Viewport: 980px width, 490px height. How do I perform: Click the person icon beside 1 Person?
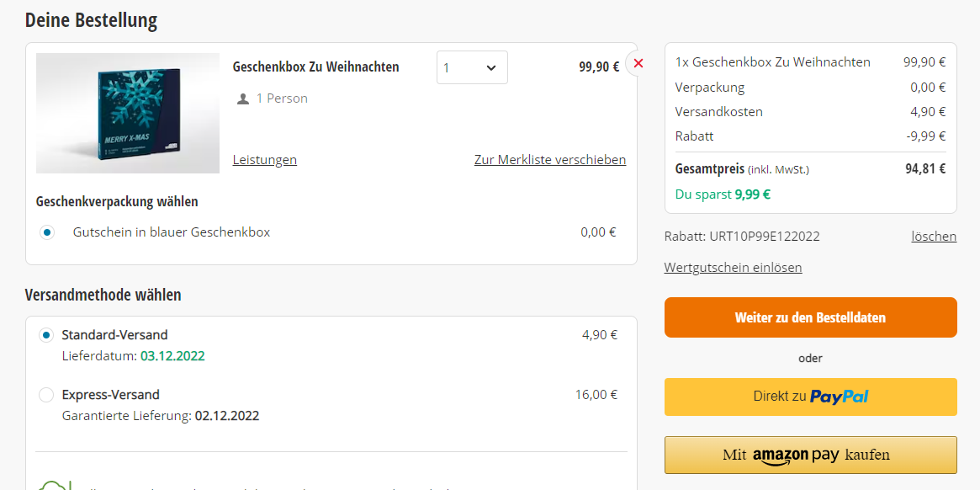(x=243, y=99)
